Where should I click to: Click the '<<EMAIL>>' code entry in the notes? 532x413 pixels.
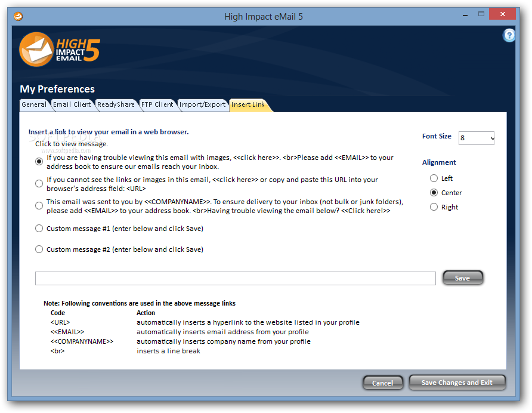tap(67, 332)
